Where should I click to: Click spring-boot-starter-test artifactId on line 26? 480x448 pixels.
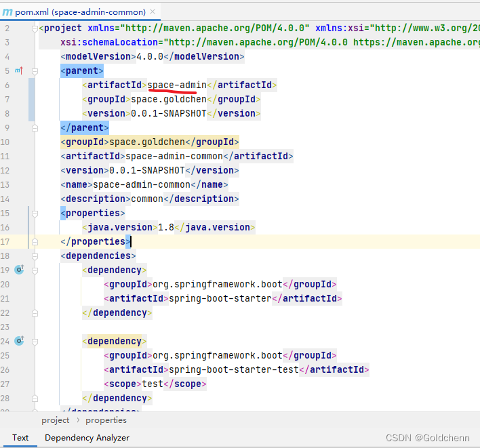(234, 369)
